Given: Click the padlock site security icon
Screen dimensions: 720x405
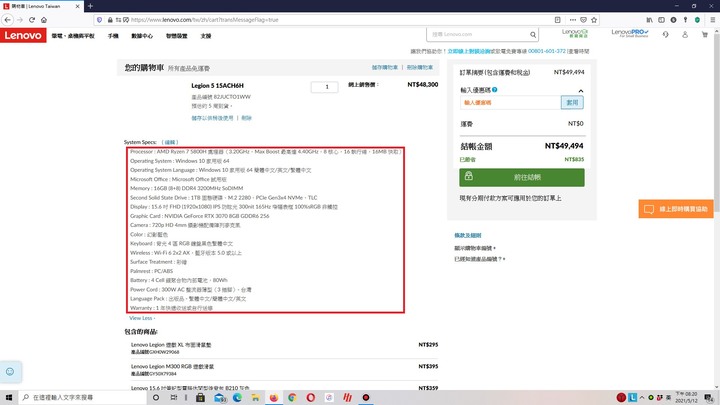Looking at the screenshot, I should [x=110, y=20].
